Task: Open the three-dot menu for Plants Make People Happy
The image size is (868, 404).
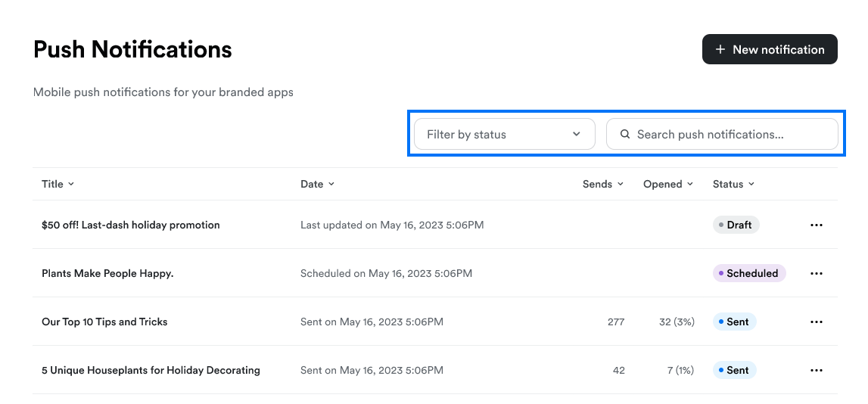Action: click(816, 273)
